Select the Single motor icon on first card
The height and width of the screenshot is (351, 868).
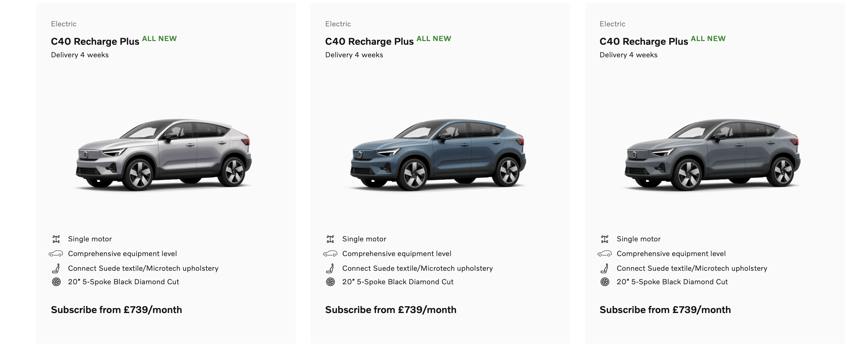click(x=57, y=239)
